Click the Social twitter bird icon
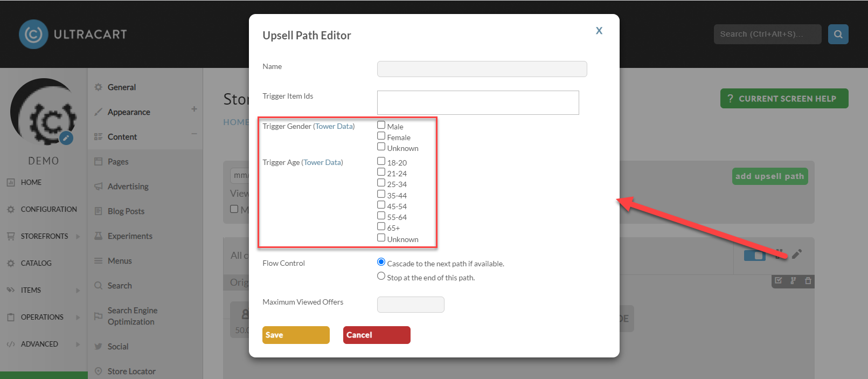The height and width of the screenshot is (379, 868). coord(98,347)
